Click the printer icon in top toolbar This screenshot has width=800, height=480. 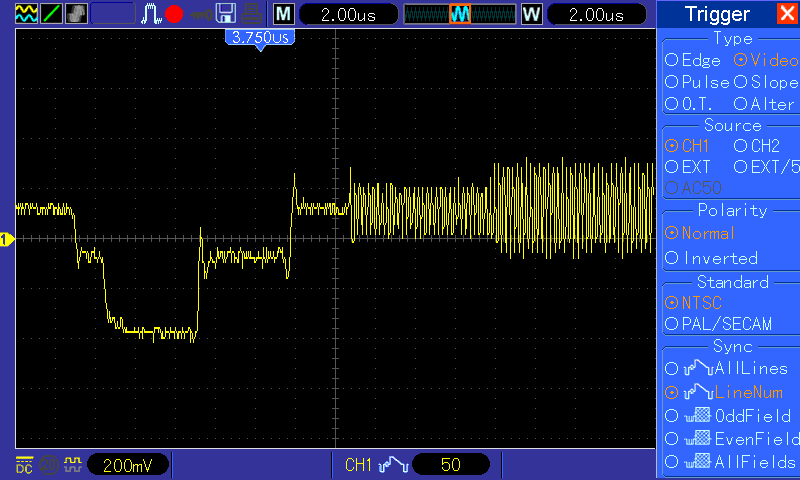click(x=252, y=14)
